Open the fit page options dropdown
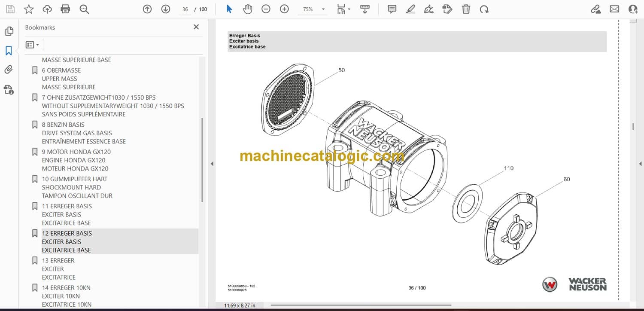Image resolution: width=644 pixels, height=311 pixels. coord(343,9)
